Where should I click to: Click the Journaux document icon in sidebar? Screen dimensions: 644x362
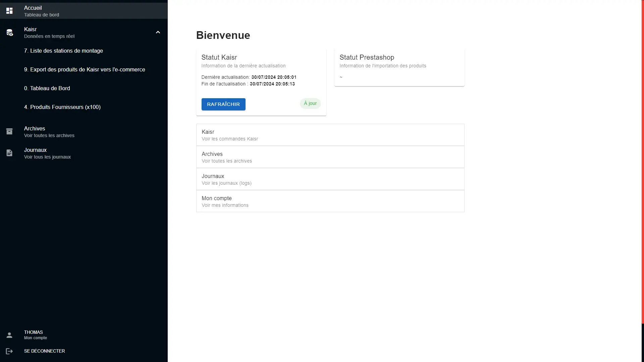[9, 153]
